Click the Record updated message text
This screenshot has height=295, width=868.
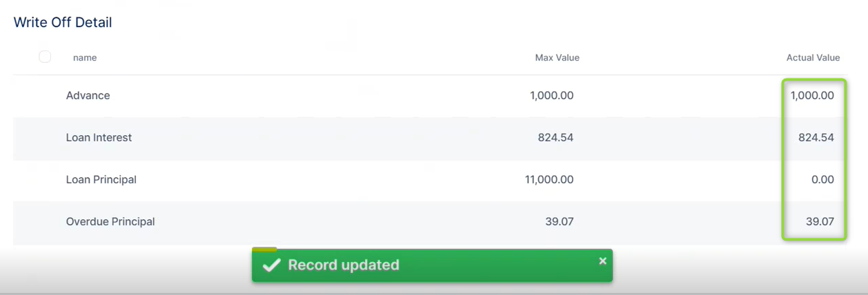pyautogui.click(x=344, y=265)
